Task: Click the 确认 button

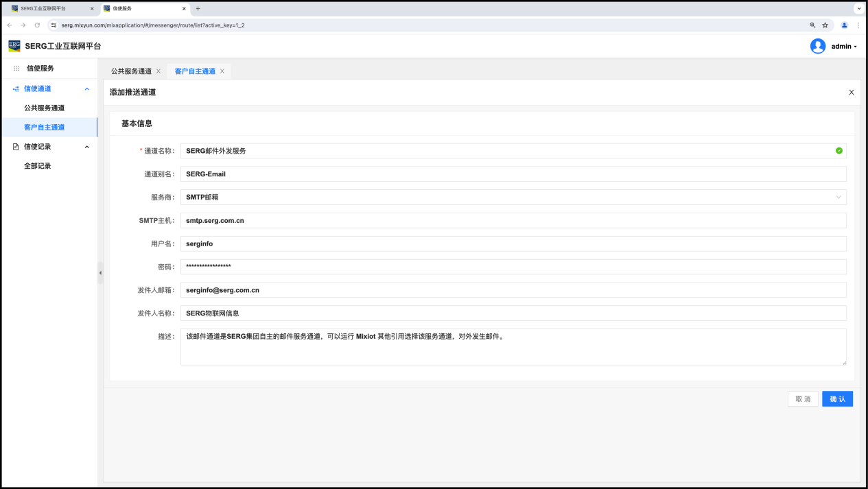Action: pyautogui.click(x=837, y=398)
